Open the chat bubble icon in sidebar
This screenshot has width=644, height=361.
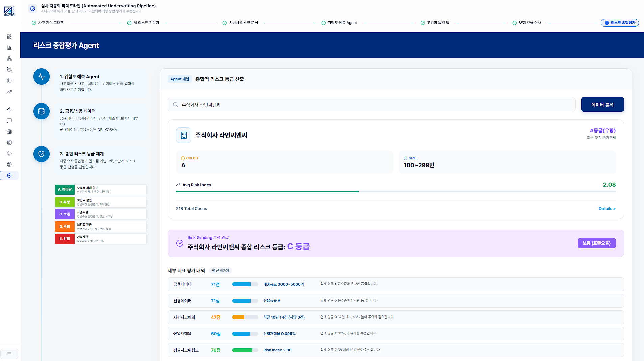(9, 121)
